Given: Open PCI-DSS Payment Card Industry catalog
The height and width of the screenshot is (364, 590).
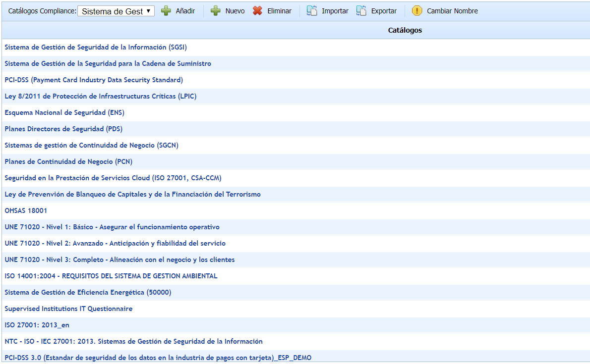Looking at the screenshot, I should pyautogui.click(x=94, y=80).
